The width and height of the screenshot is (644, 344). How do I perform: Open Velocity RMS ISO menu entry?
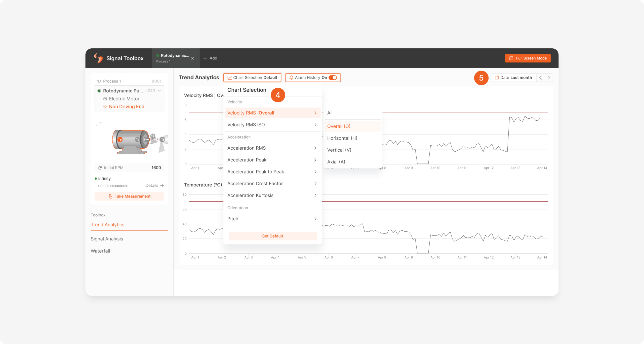(x=272, y=125)
